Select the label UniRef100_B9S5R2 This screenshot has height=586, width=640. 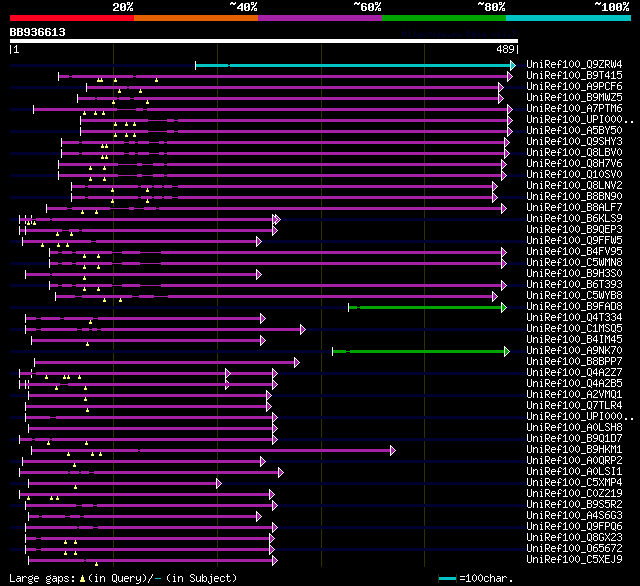[x=574, y=505]
